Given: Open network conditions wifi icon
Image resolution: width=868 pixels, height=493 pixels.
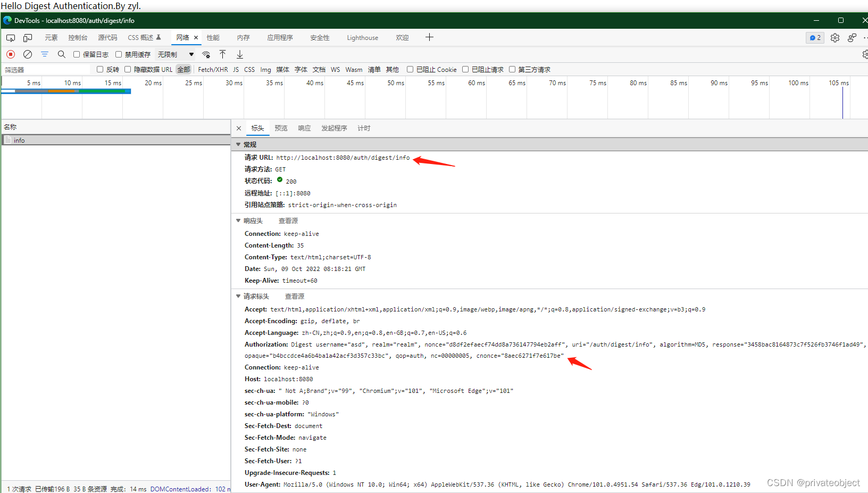Looking at the screenshot, I should pyautogui.click(x=206, y=54).
